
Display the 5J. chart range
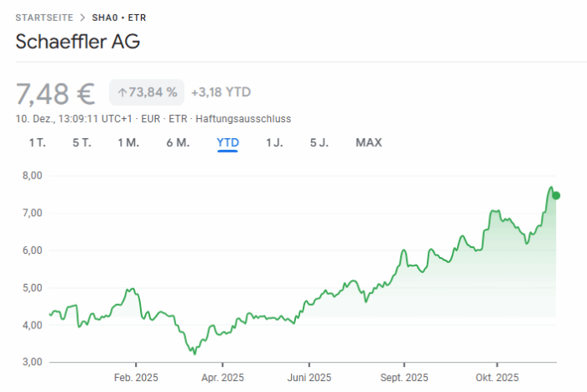point(319,142)
